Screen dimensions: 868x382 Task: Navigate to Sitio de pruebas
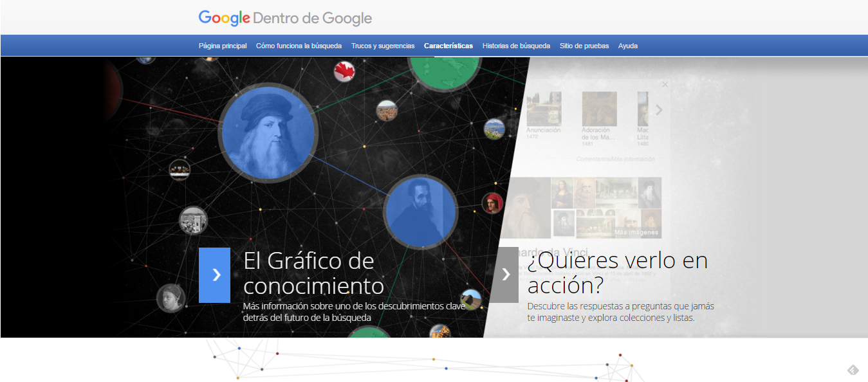584,46
